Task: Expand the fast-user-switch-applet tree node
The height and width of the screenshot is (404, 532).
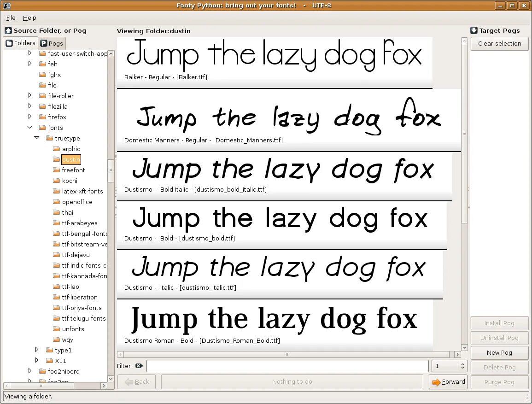Action: 30,53
